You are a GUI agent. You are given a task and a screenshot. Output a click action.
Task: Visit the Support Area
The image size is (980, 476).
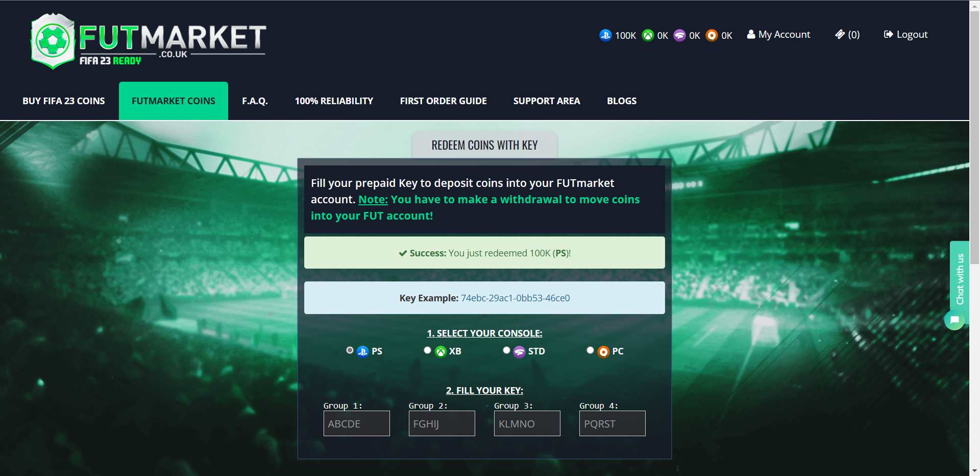click(547, 101)
